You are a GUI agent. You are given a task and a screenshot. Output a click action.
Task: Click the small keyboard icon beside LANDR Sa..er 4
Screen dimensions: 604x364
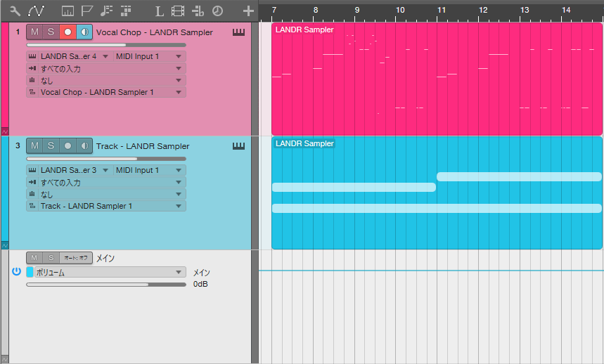tap(32, 56)
